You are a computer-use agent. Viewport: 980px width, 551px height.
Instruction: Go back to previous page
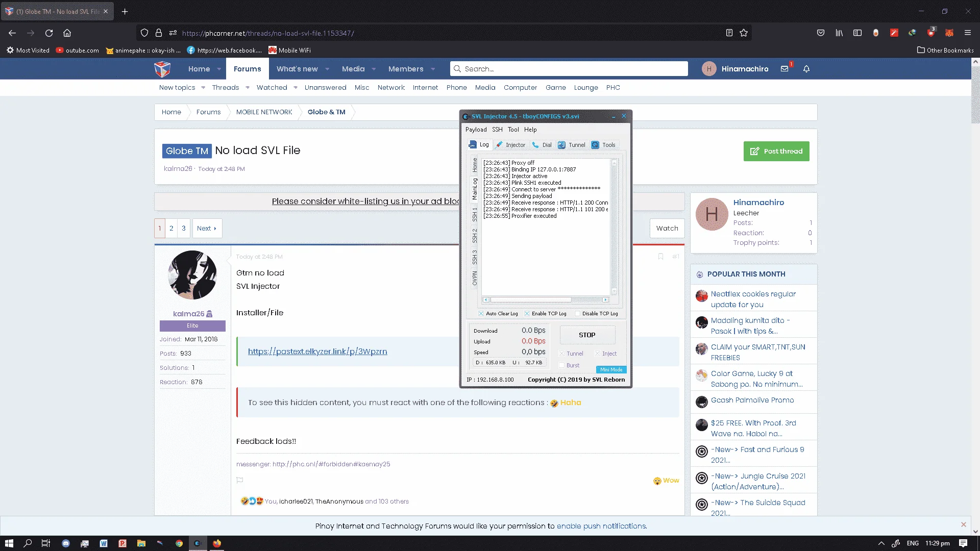(12, 33)
